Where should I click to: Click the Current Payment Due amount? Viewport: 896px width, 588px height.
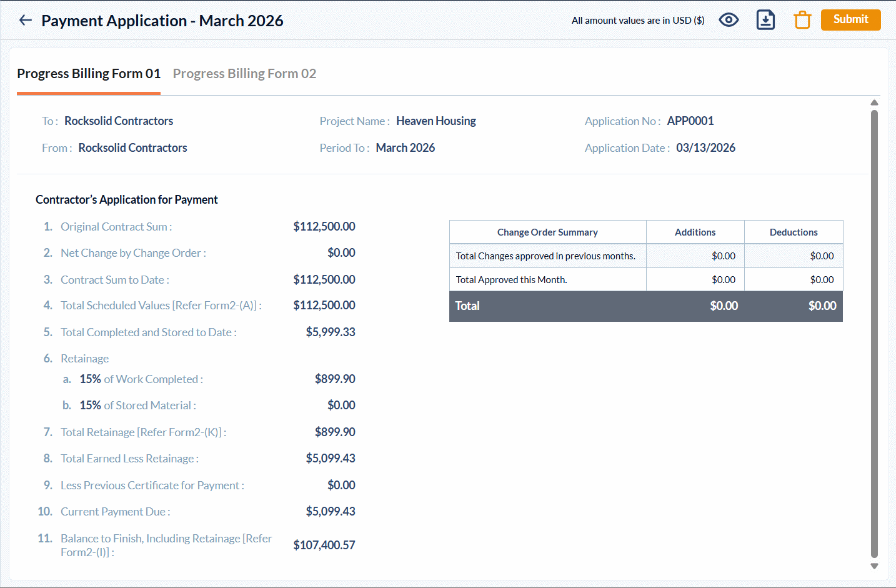pos(331,512)
